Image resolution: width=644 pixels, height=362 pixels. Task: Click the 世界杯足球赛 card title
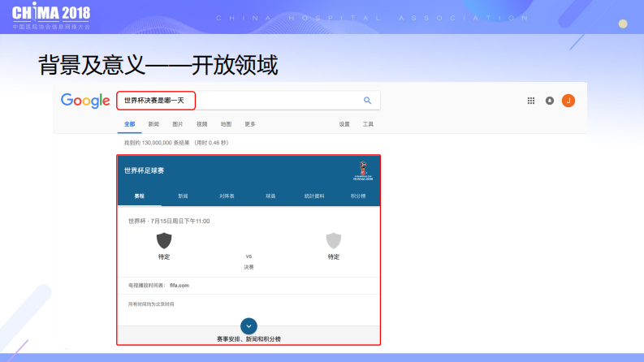point(145,170)
